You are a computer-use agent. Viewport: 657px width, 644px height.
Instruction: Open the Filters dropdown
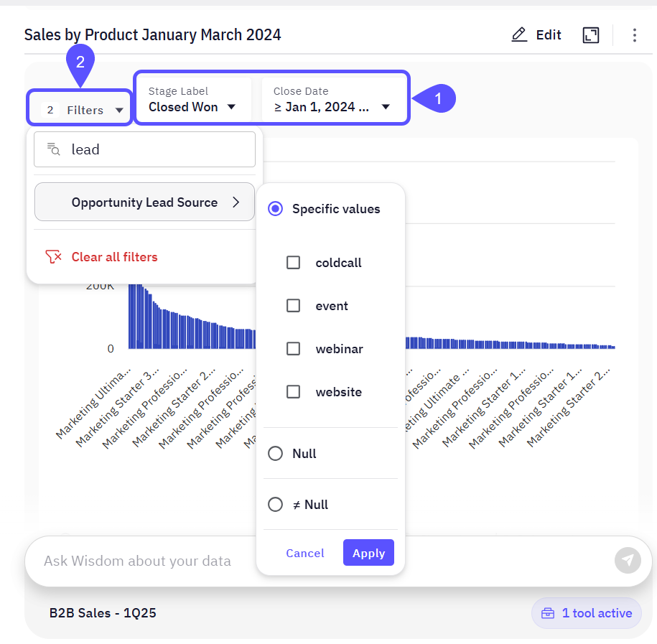pyautogui.click(x=80, y=110)
